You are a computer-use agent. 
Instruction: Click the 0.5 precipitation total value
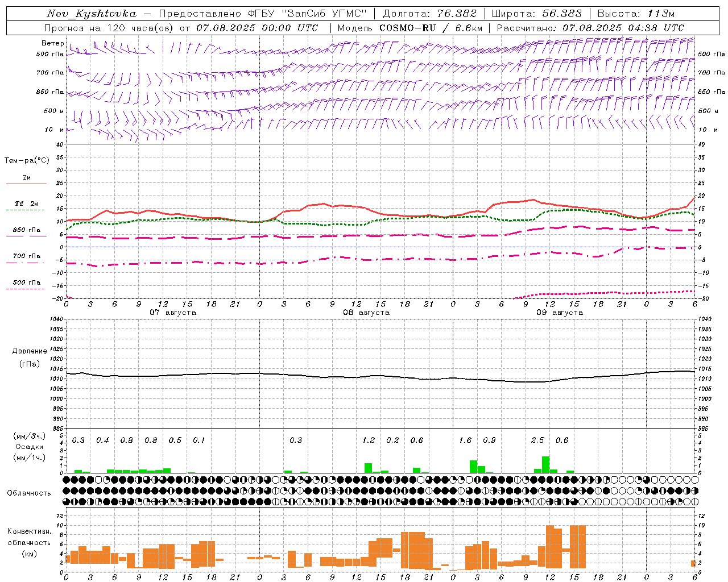[x=175, y=440]
